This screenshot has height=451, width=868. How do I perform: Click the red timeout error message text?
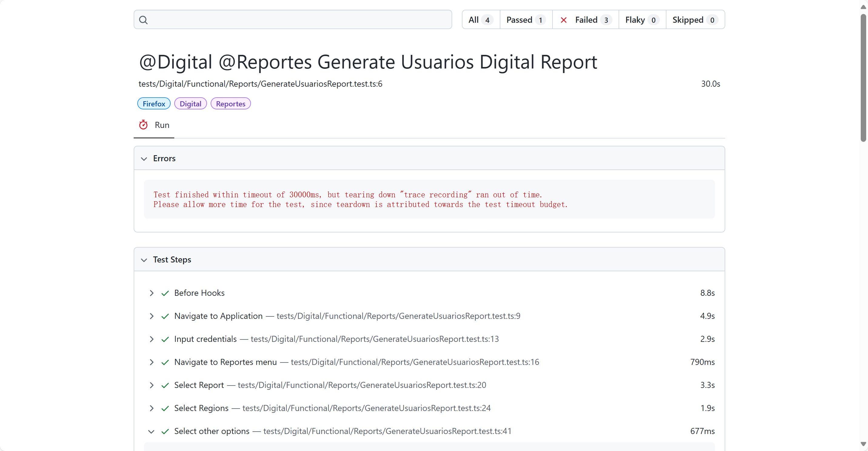pos(361,199)
